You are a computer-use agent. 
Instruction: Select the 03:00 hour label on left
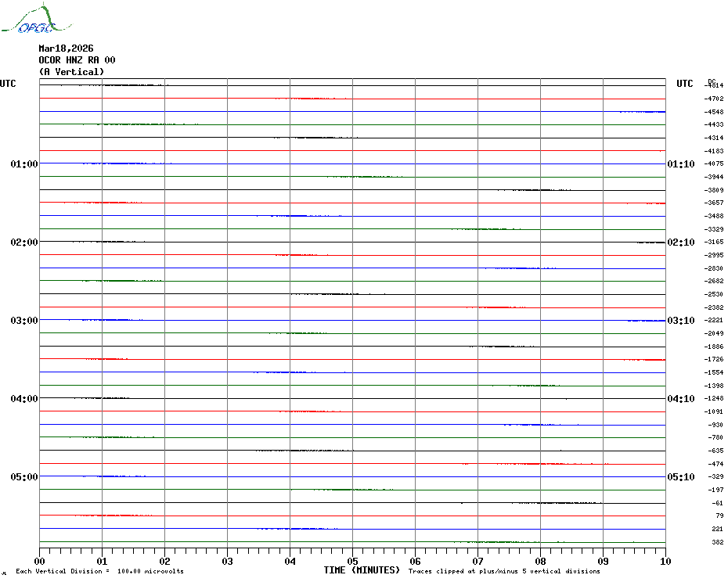pos(24,321)
